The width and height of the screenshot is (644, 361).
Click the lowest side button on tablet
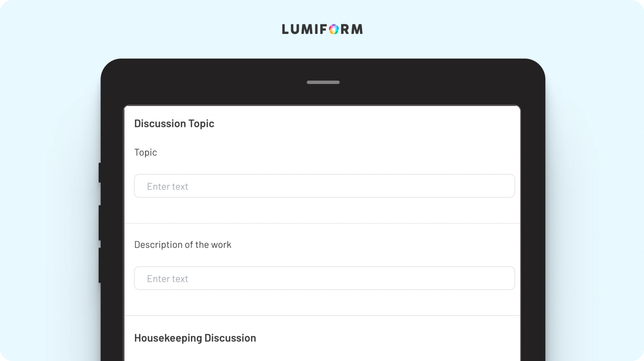[x=100, y=265]
